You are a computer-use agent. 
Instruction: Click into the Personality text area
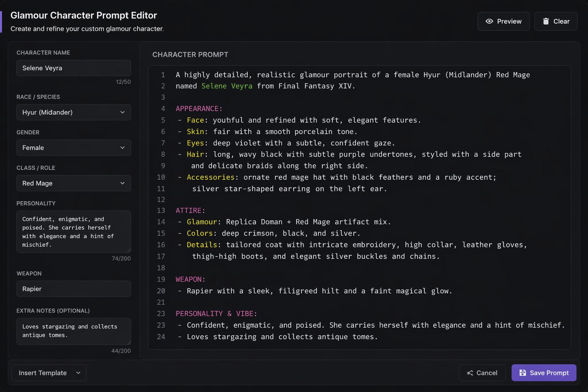pos(73,232)
